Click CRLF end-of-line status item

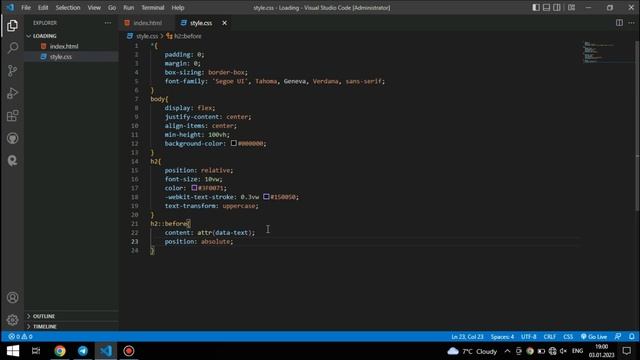pyautogui.click(x=549, y=337)
